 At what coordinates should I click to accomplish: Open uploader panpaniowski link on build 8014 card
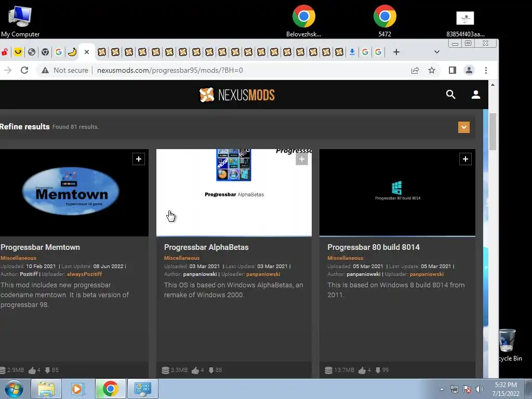427,274
